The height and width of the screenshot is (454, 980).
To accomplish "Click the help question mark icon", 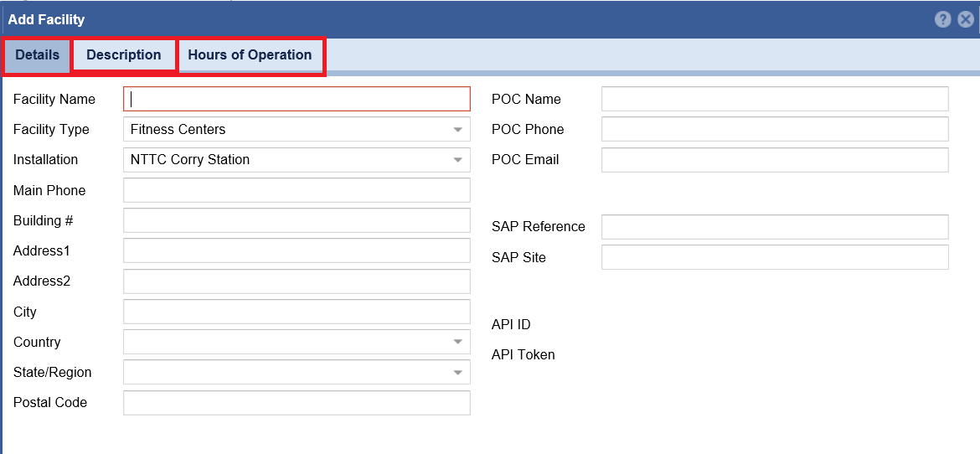I will [x=943, y=19].
